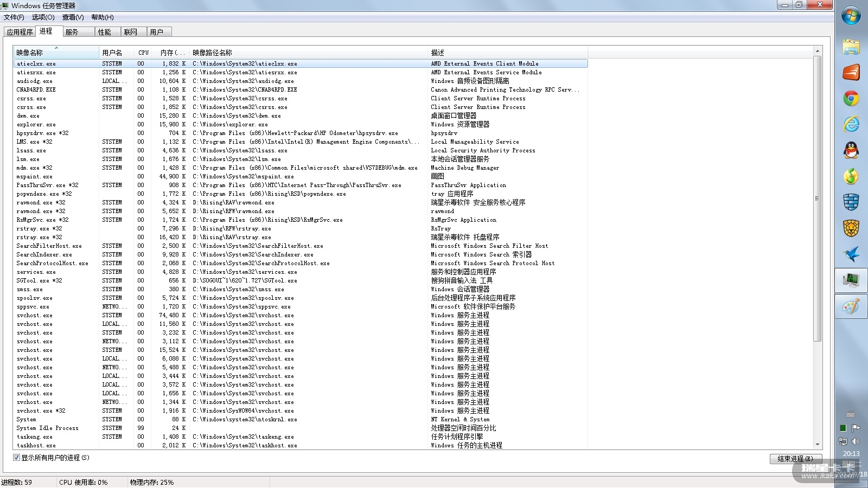Select the lsass.exe process row
Viewport: 868px width, 488px height.
[301, 150]
